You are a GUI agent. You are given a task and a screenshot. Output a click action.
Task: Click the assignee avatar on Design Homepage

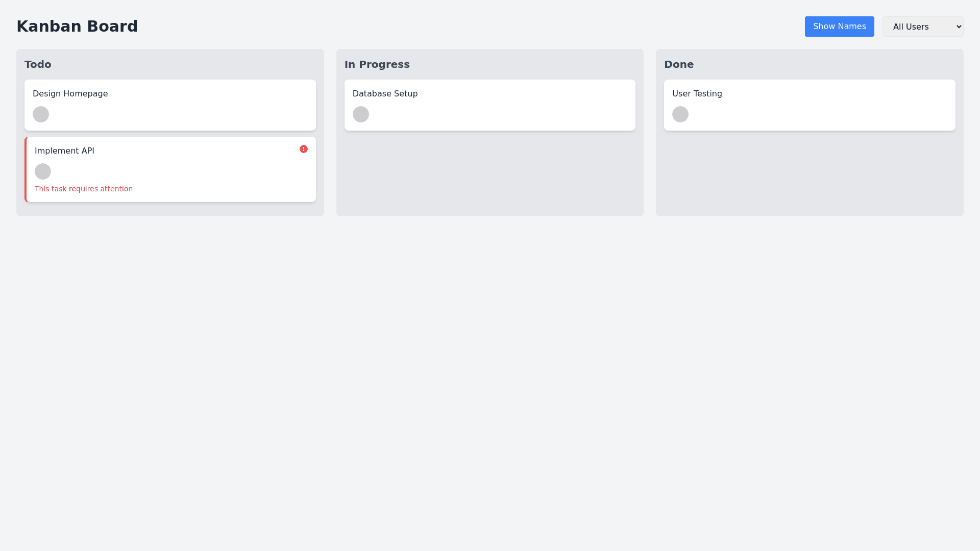pos(41,114)
